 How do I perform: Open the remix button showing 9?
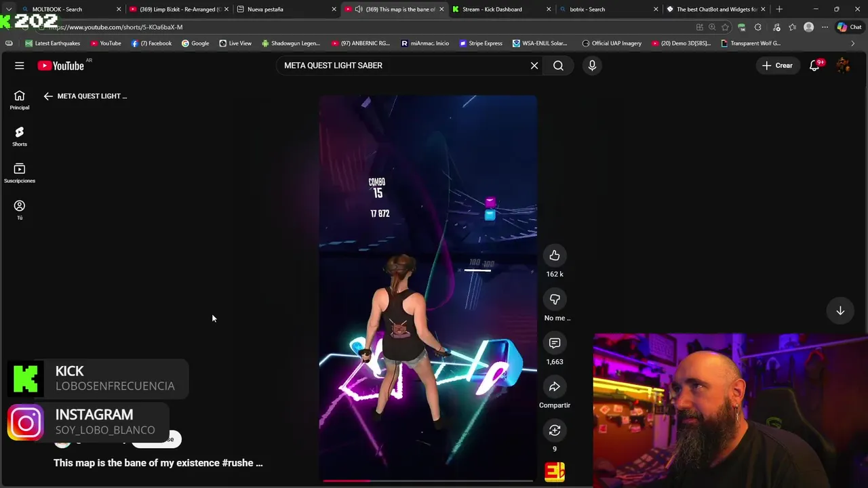(x=555, y=430)
